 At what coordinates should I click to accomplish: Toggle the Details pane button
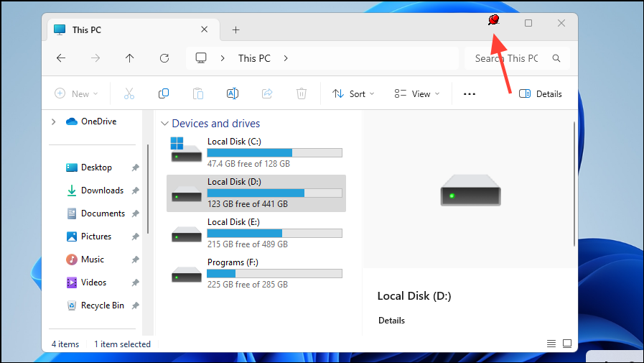[x=541, y=93]
